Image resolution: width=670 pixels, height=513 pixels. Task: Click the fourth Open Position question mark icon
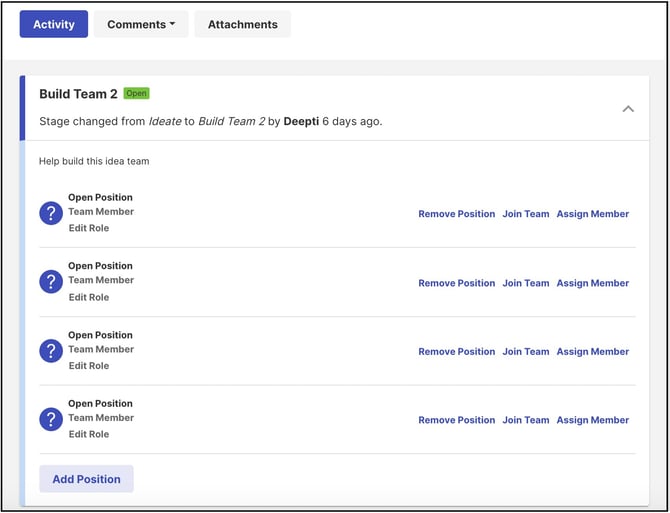click(x=51, y=419)
